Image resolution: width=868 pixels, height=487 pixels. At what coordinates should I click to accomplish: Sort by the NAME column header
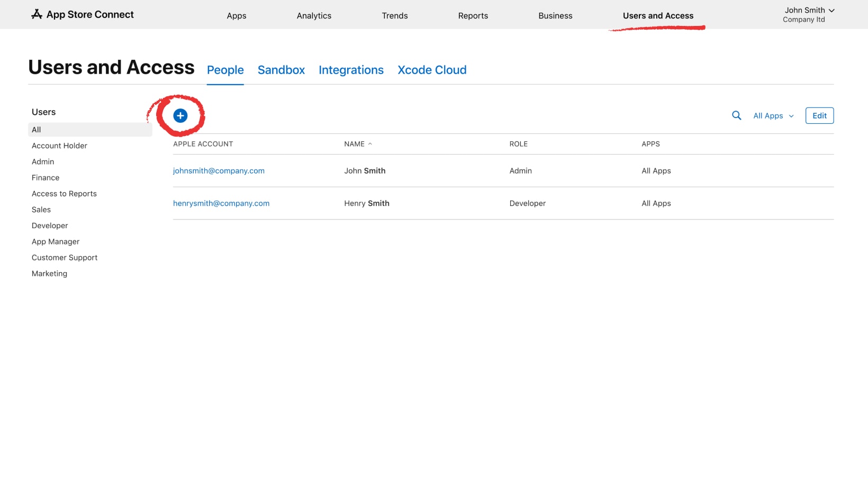(x=358, y=144)
